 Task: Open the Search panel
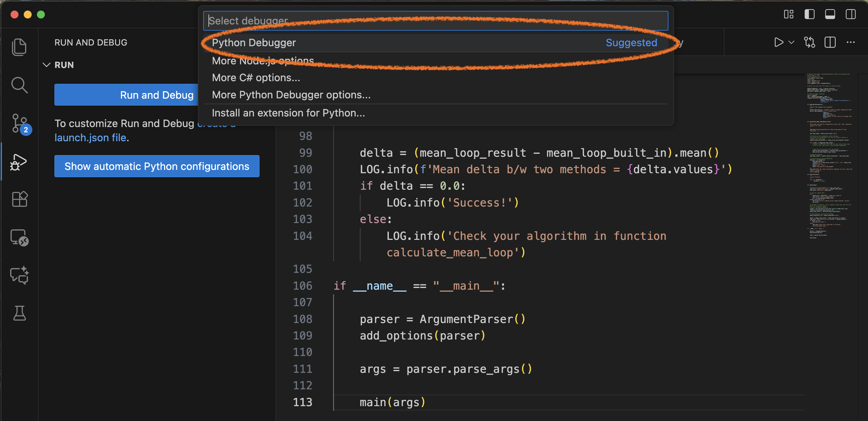tap(19, 85)
